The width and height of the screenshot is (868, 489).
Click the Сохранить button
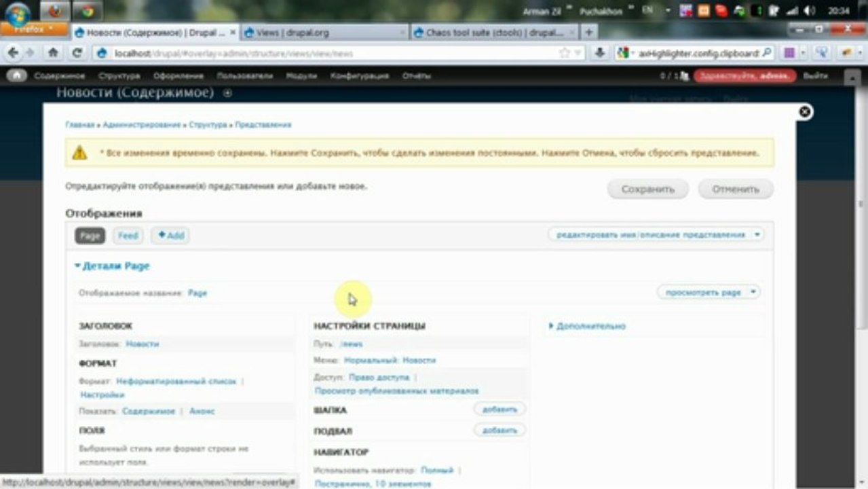[x=647, y=189]
